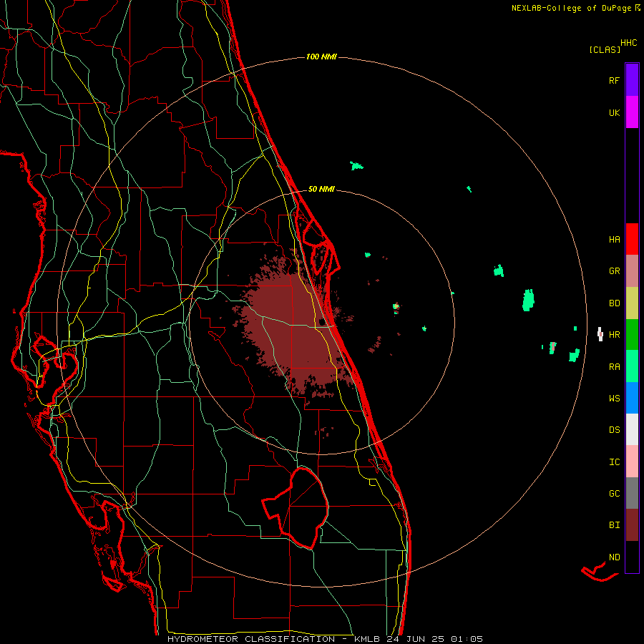Click the 100 NMI range ring label
Viewport: 644px width, 644px height.
coord(321,57)
